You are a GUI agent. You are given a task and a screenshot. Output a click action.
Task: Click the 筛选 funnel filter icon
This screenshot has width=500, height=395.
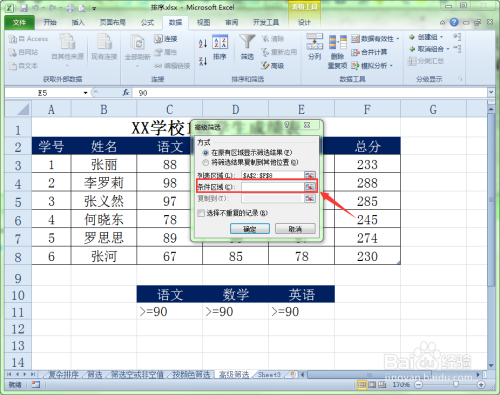pos(247,42)
